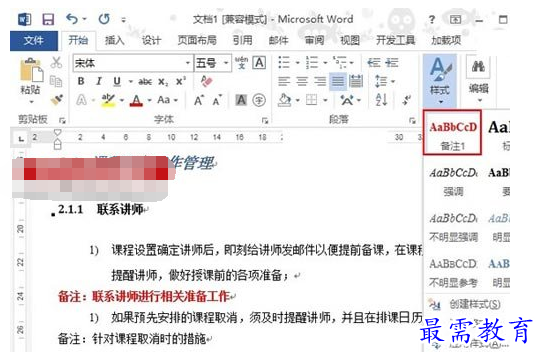Open bullets list dropdown arrow

pyautogui.click(x=297, y=63)
